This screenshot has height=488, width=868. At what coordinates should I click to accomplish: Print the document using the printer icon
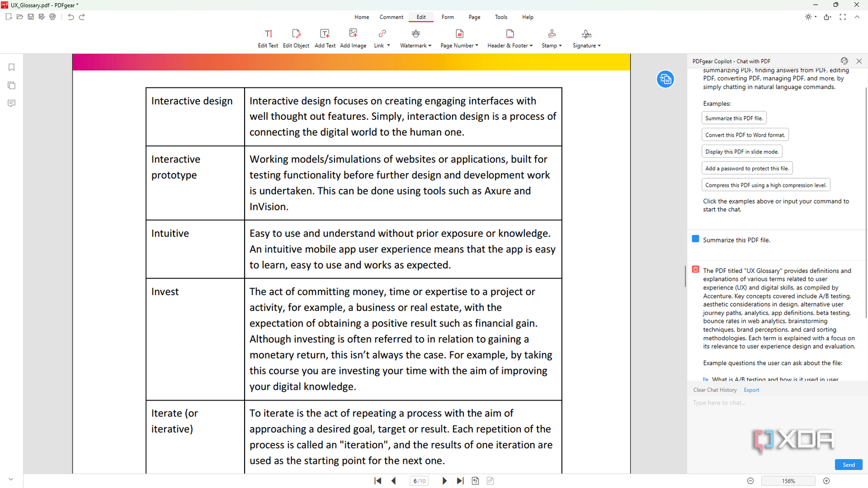coord(53,17)
